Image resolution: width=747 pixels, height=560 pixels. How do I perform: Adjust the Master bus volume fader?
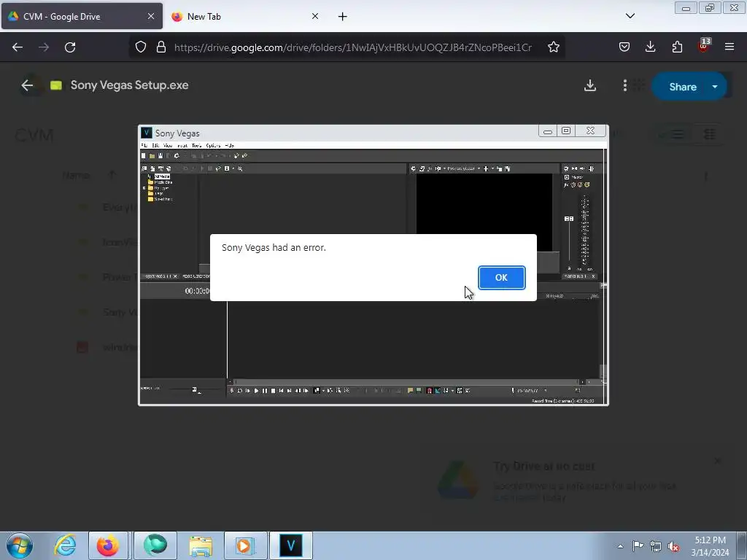(569, 219)
